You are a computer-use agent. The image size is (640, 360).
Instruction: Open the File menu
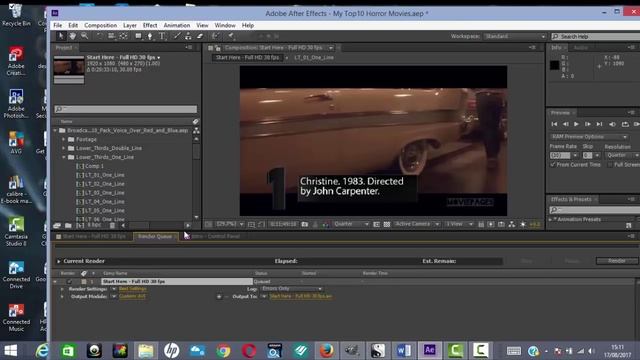(x=58, y=25)
